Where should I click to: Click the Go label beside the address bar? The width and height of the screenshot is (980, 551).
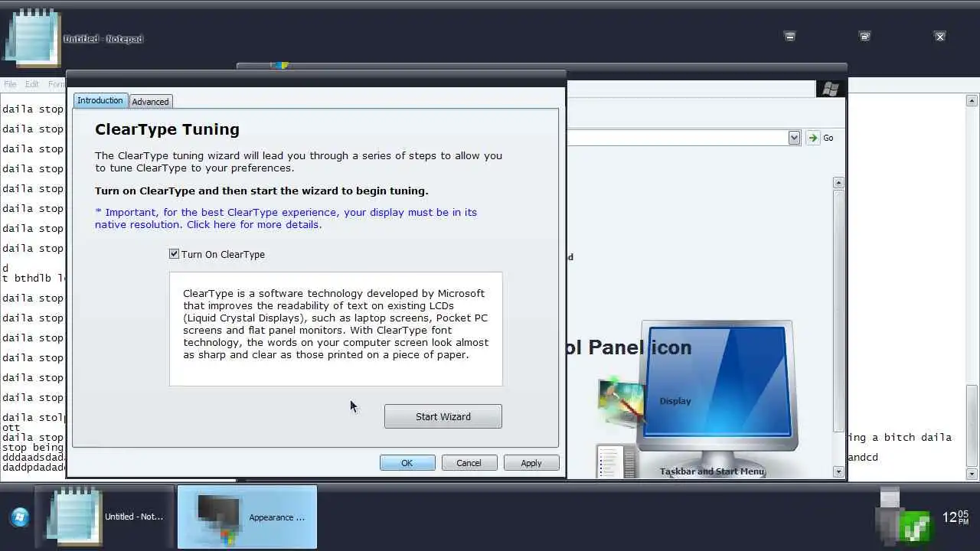[828, 138]
